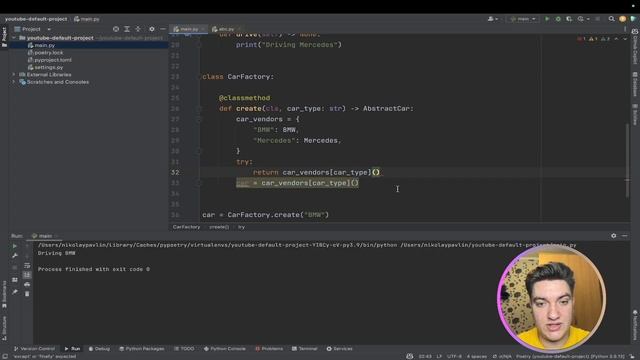
Task: Open Version Control tool window
Action: coord(34,349)
